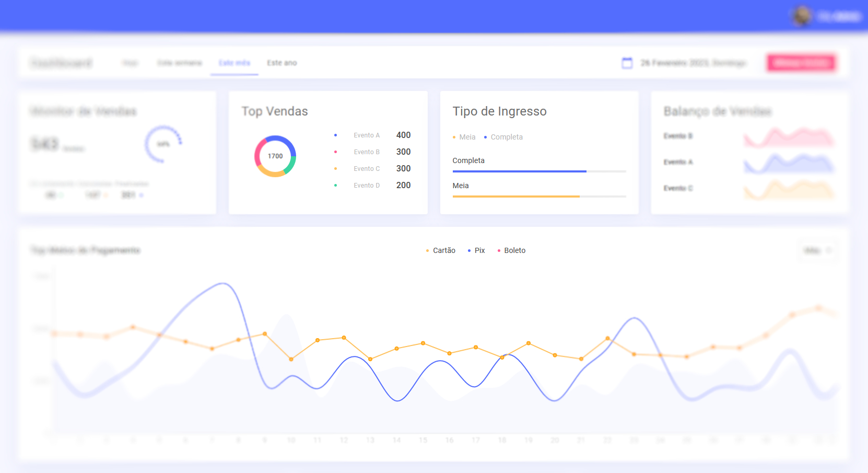Toggle the Meia legend in Tipo de Ingresso
The height and width of the screenshot is (473, 868).
click(466, 137)
